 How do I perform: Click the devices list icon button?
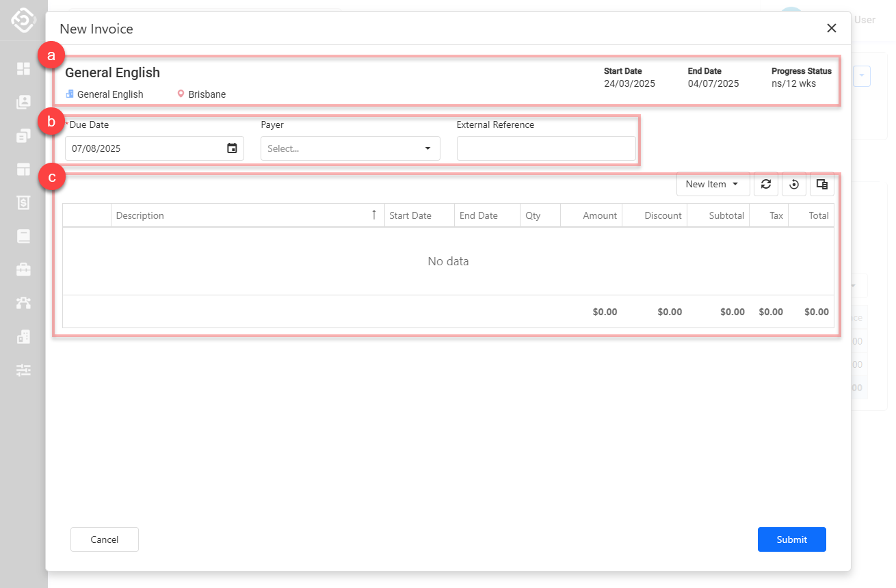(x=822, y=184)
